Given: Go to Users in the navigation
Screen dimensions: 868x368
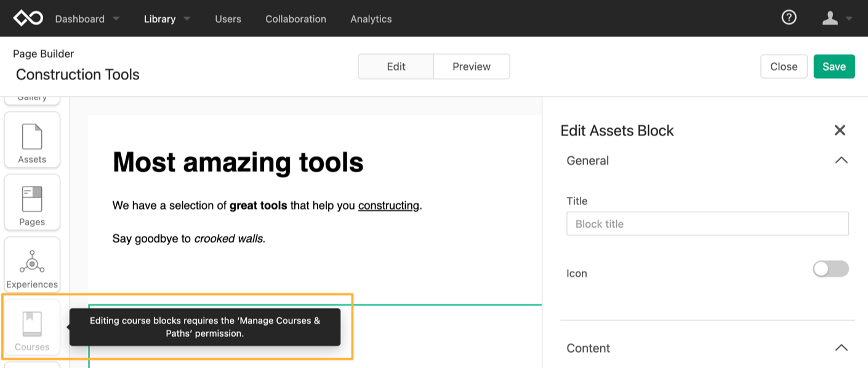Looking at the screenshot, I should point(228,19).
